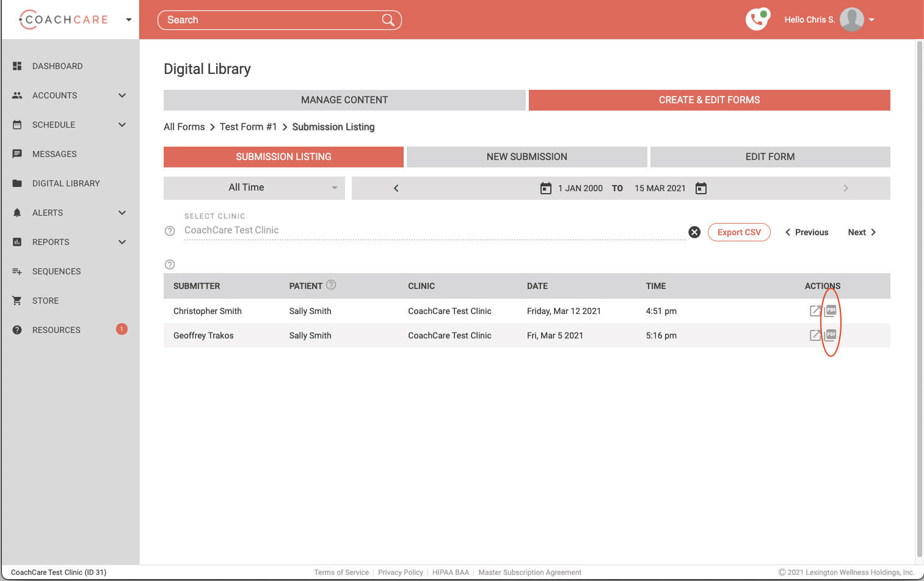Screen dimensions: 924x581
Task: Open HIPAA BAA link
Action: coord(451,572)
